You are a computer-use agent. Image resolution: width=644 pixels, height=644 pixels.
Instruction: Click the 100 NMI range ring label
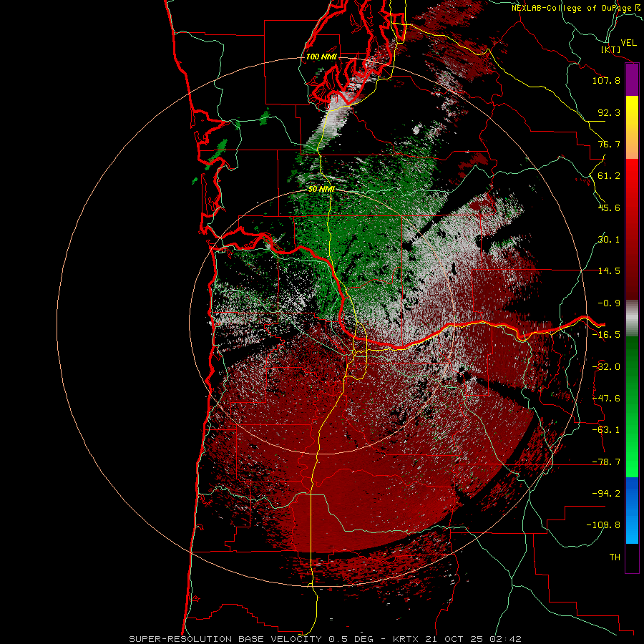pos(321,57)
